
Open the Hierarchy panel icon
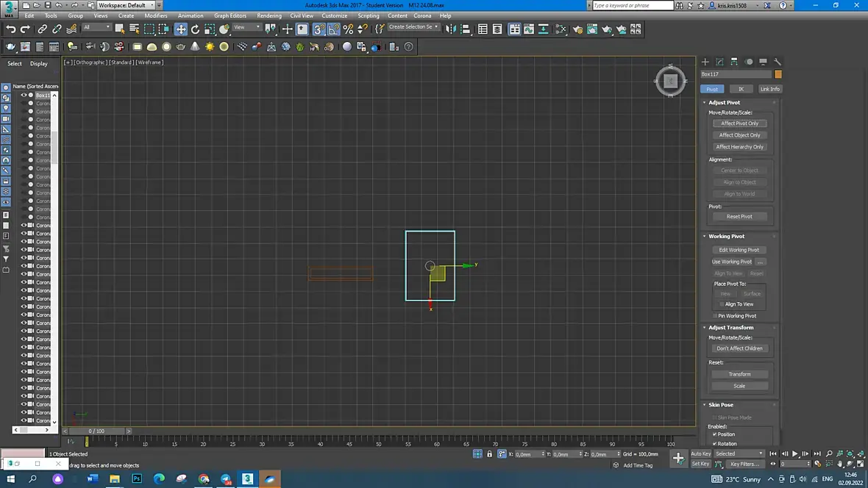[734, 62]
